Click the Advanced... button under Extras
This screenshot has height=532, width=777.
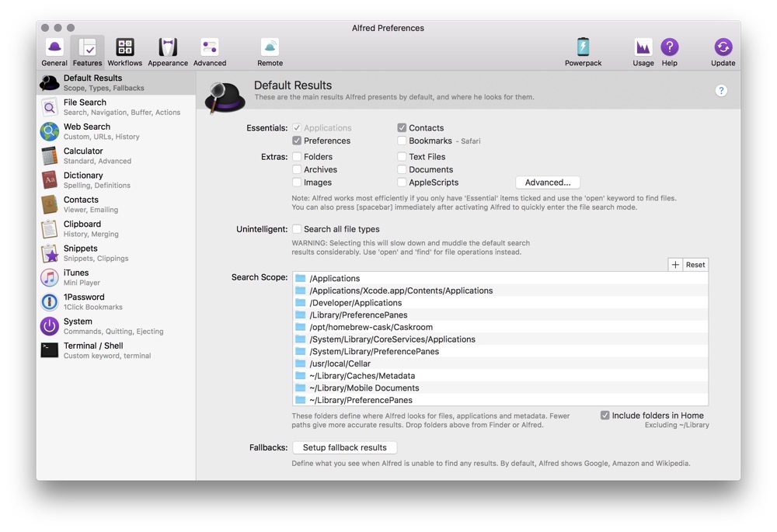[x=547, y=183]
